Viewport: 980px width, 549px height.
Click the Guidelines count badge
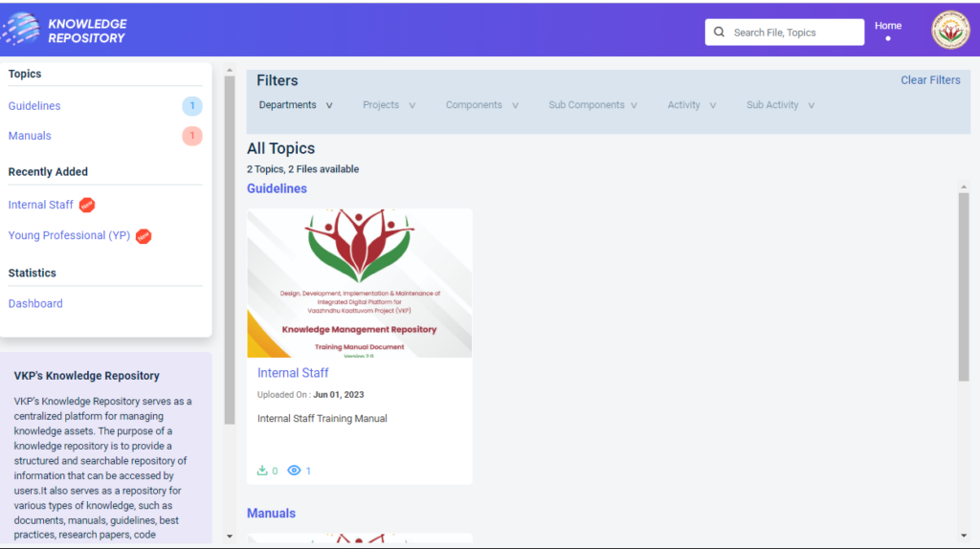[192, 106]
